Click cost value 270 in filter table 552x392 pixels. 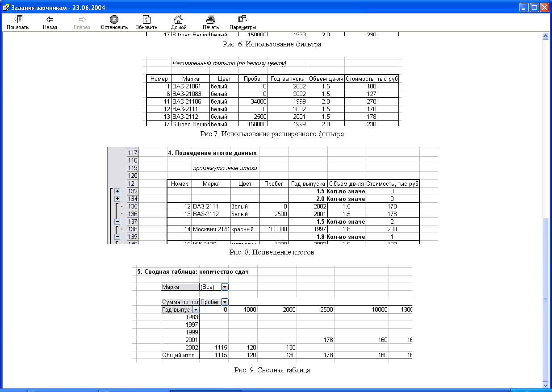tap(371, 101)
